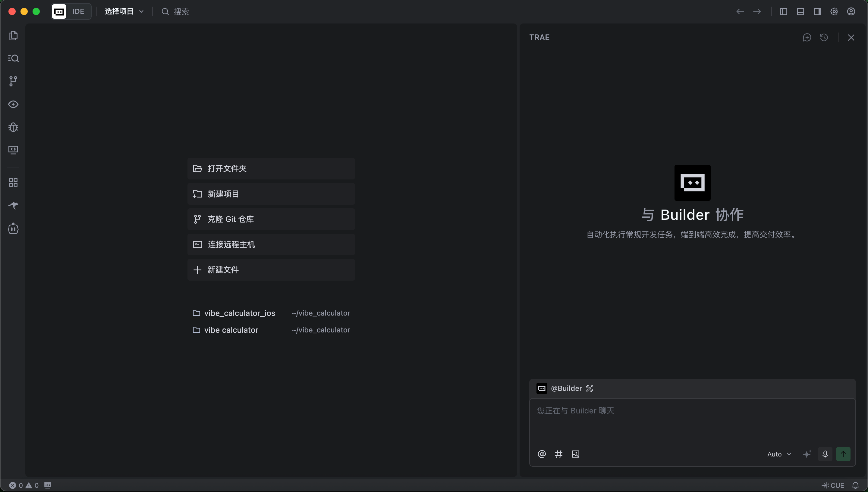Attach an image via picture icon

[576, 454]
